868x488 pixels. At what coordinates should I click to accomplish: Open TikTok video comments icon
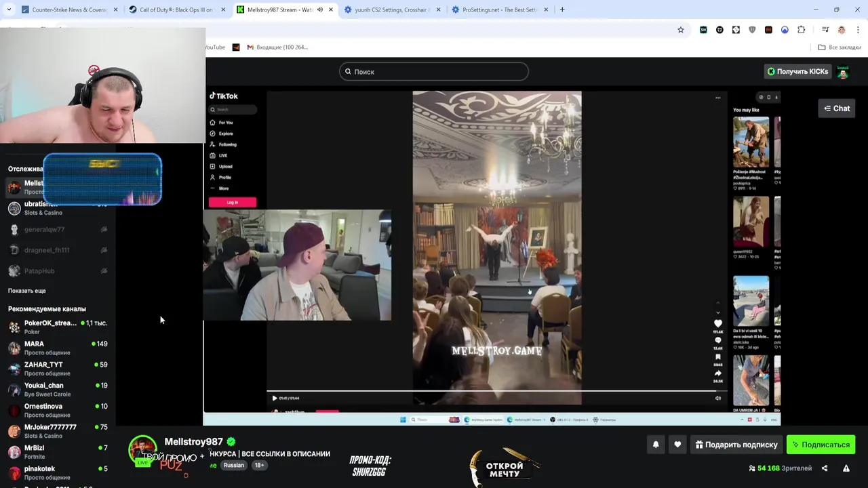point(718,340)
